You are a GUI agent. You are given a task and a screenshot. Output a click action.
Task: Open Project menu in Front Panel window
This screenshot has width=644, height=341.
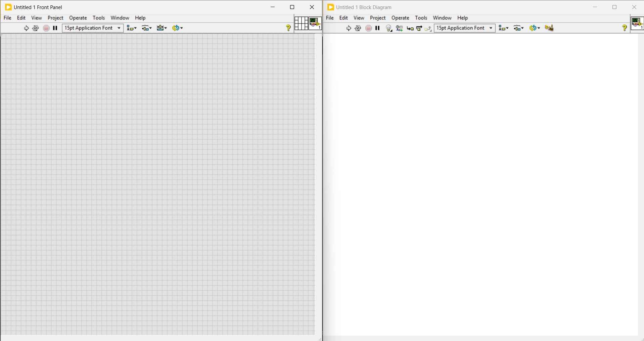pos(56,18)
